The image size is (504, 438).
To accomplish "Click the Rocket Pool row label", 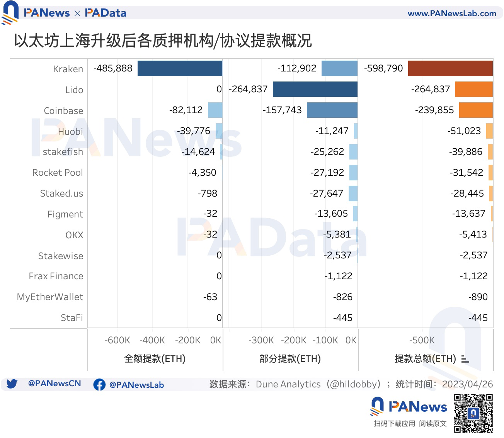I will click(x=58, y=173).
